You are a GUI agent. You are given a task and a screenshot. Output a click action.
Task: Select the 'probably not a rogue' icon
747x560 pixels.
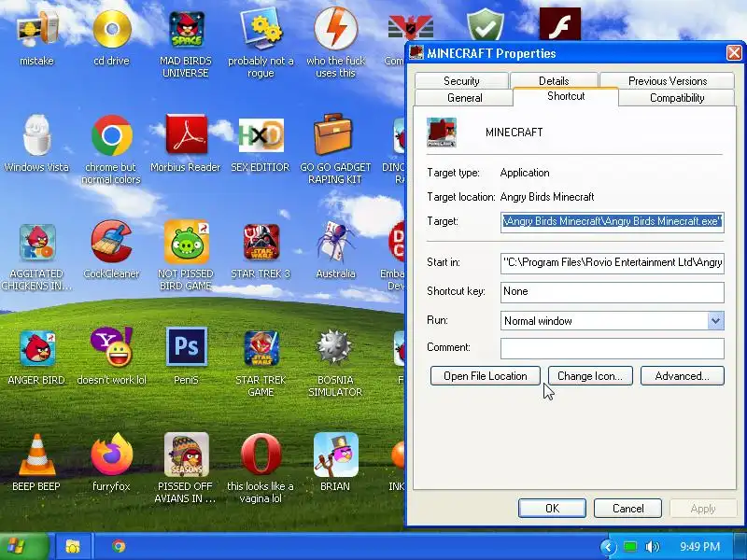tap(261, 29)
